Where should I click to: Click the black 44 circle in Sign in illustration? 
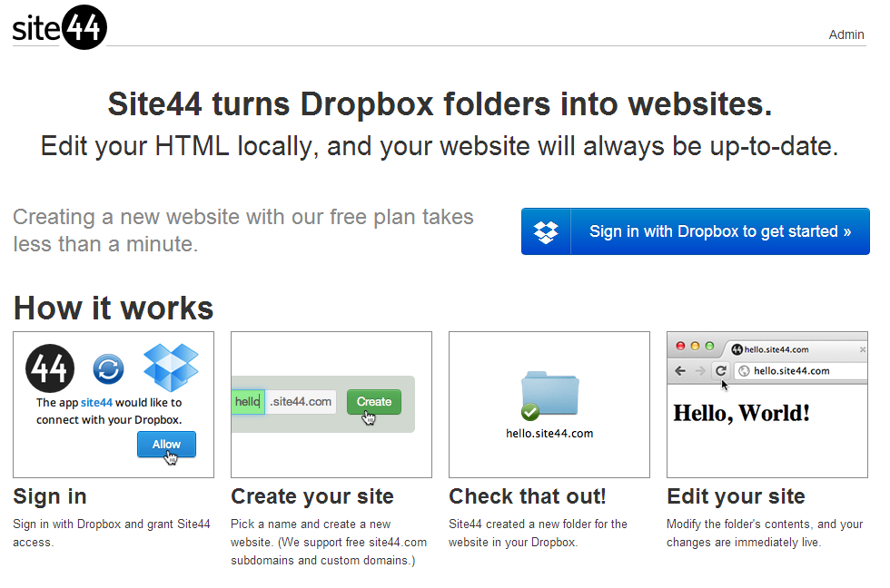(x=50, y=368)
